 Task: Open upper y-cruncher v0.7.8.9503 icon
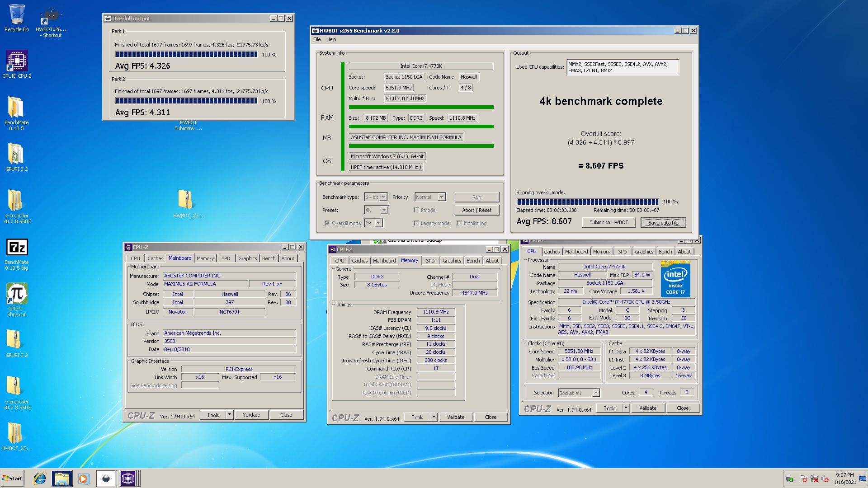17,206
